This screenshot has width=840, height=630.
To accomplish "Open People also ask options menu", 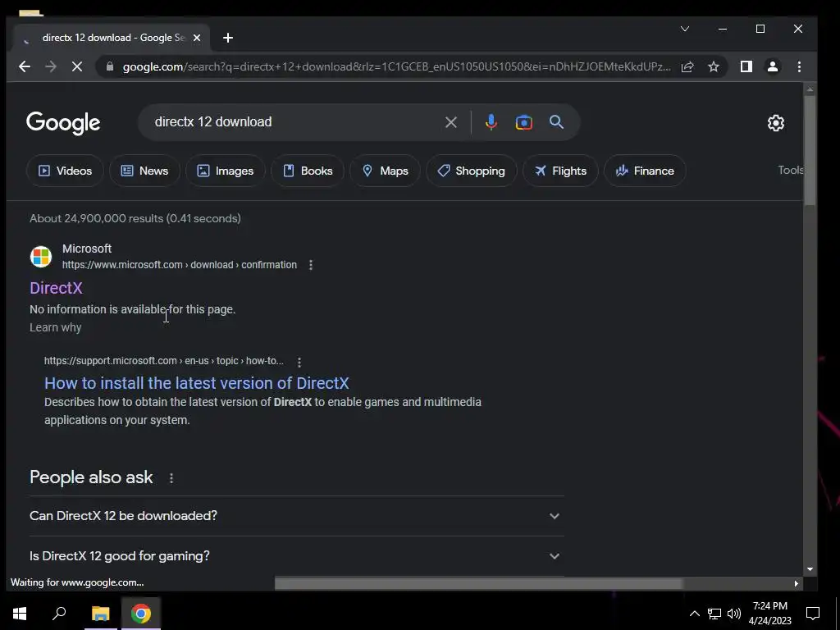I will (x=171, y=478).
